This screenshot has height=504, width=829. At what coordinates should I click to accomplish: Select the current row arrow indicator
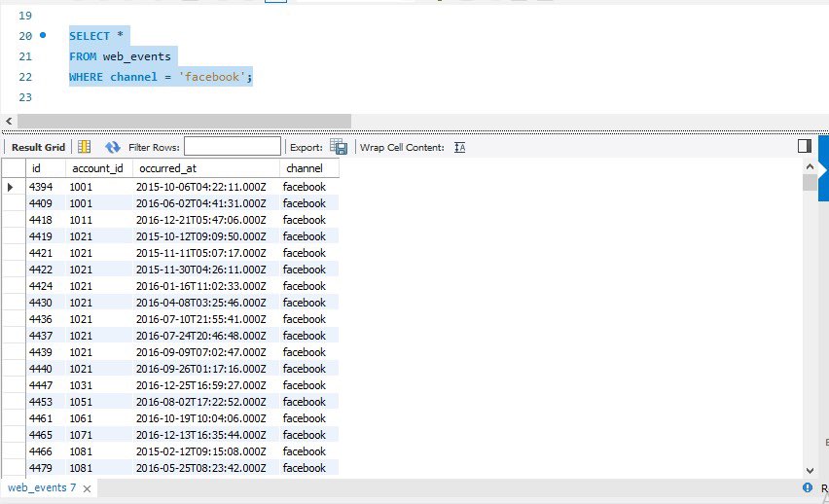tap(10, 187)
